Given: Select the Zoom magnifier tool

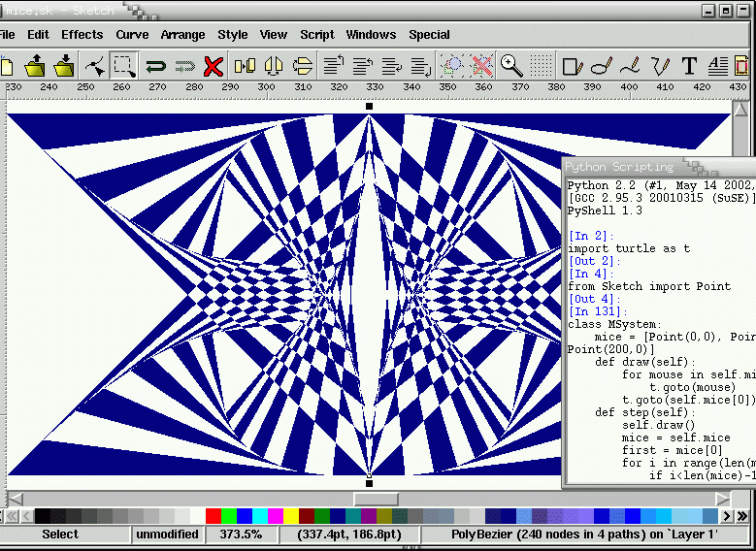Looking at the screenshot, I should pos(511,66).
